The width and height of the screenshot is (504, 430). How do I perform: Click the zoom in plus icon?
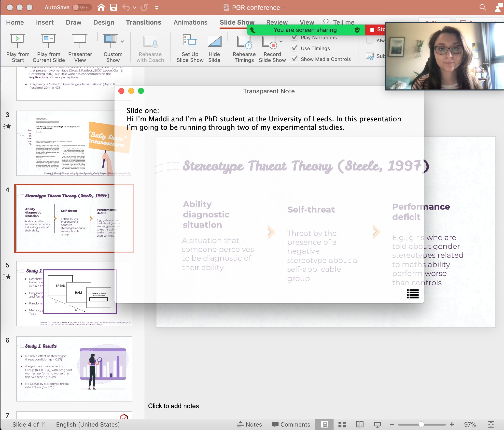[452, 424]
